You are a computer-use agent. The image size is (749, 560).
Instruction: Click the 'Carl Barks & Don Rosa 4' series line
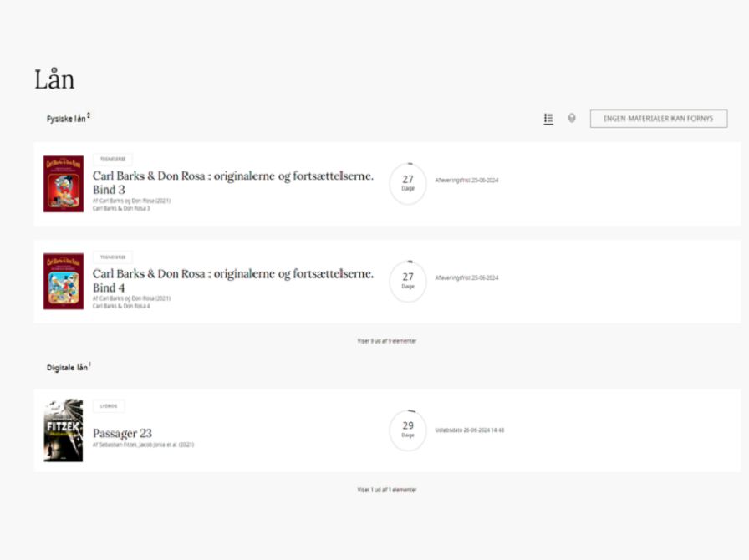[121, 306]
